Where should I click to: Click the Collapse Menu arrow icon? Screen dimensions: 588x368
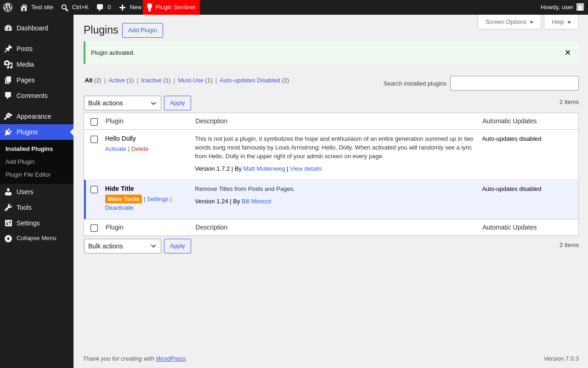tap(8, 238)
